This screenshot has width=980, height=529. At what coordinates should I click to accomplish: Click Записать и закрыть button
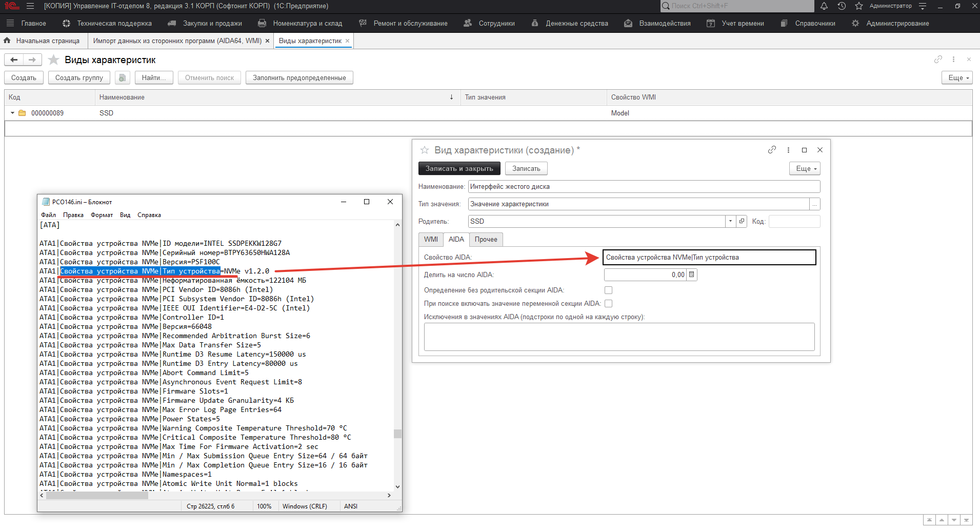[x=459, y=169]
